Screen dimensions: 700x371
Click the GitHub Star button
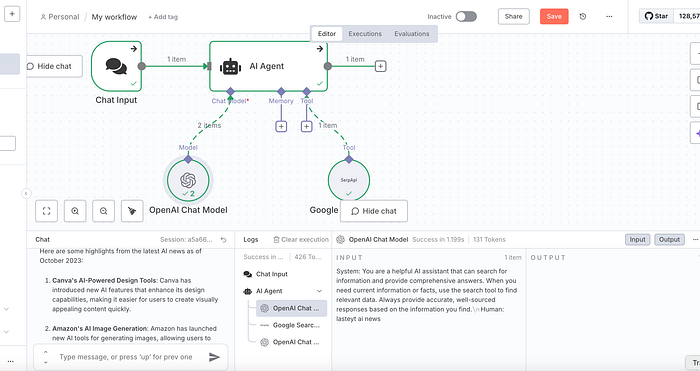pyautogui.click(x=656, y=16)
